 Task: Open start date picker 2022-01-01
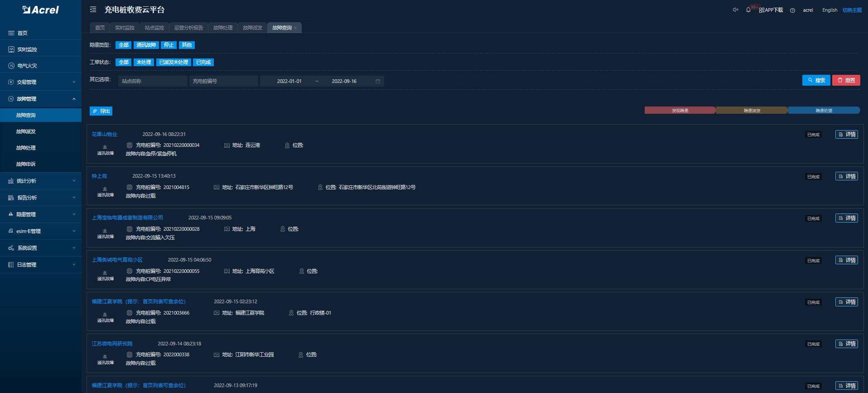click(x=289, y=81)
